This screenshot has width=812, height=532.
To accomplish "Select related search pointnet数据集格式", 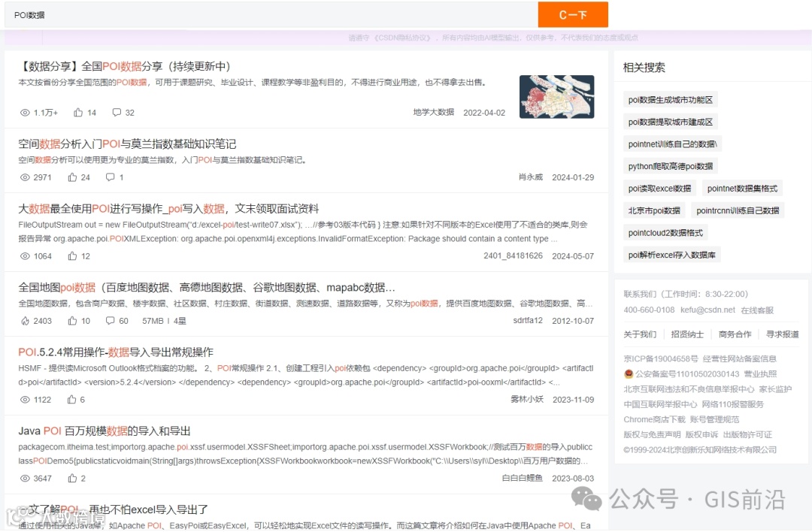I will coord(742,189).
